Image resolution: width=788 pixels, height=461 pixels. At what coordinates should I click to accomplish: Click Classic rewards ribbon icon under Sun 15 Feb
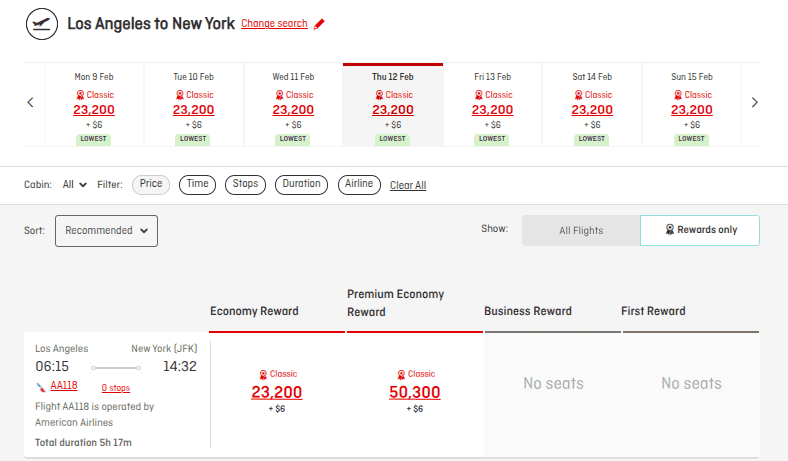(678, 95)
